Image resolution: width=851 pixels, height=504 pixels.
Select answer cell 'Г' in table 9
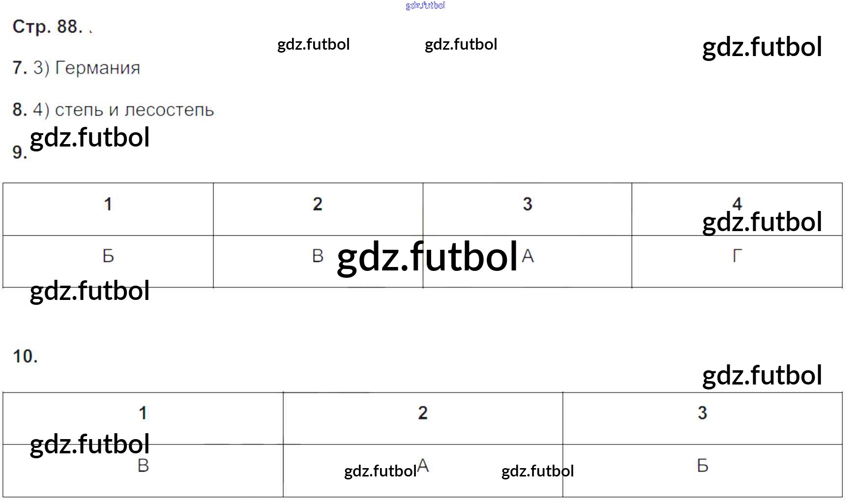click(737, 256)
